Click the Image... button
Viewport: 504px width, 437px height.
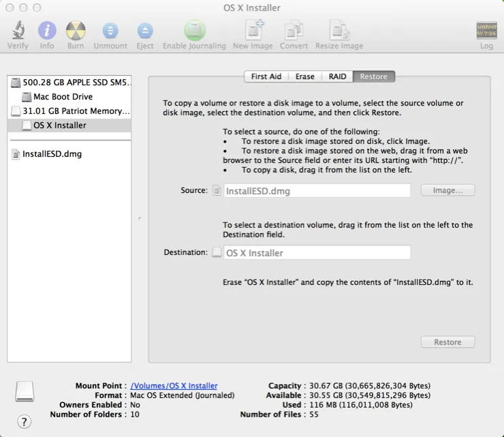coord(447,190)
